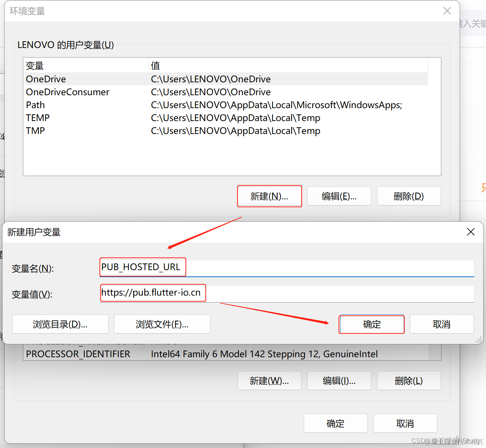Click 确定 at the bottom of 环境变量 window
This screenshot has width=486, height=448.
pos(335,423)
